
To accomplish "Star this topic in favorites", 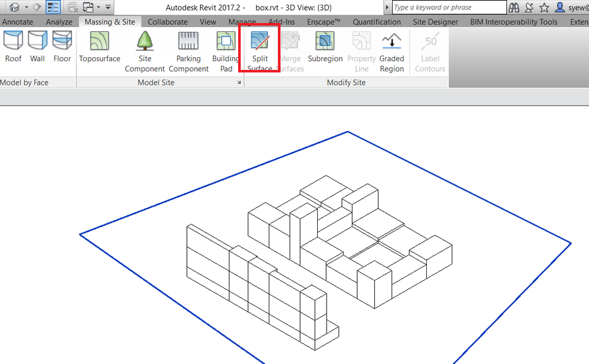I will pyautogui.click(x=545, y=7).
